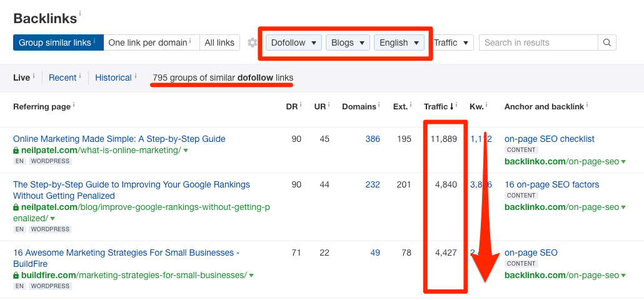Click green lock icon beside buildfire.com URL
Viewport: 644px width, 300px height.
tap(16, 275)
